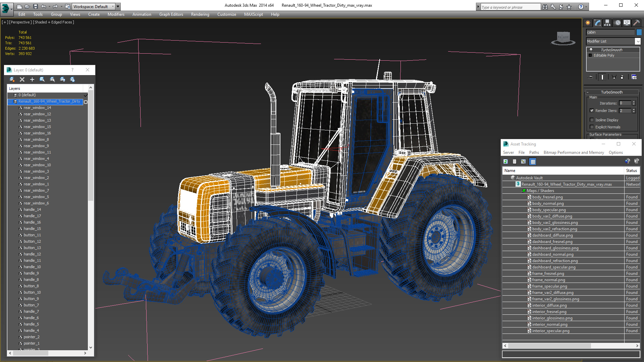
Task: Click Create New Layer icon in Layer dialog
Action: click(12, 79)
